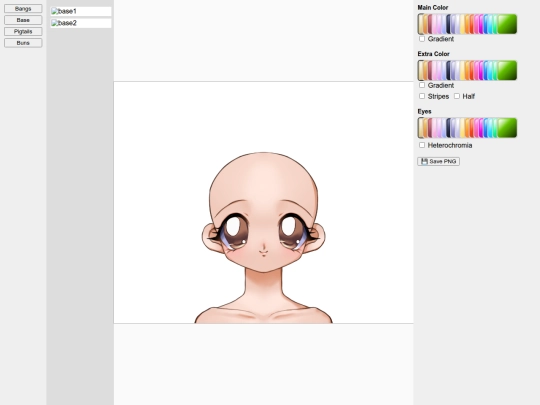Set Eyes color to the navy swatch

(x=448, y=128)
